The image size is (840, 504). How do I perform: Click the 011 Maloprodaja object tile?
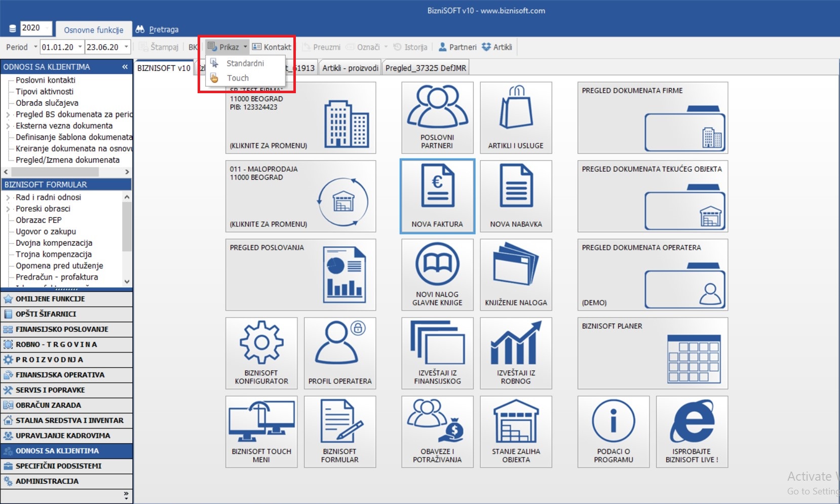301,196
